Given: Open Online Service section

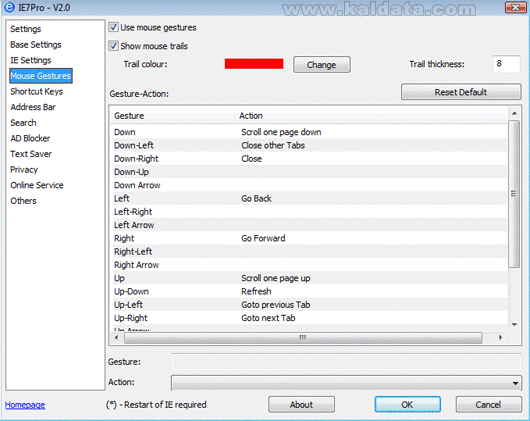Looking at the screenshot, I should [x=37, y=185].
